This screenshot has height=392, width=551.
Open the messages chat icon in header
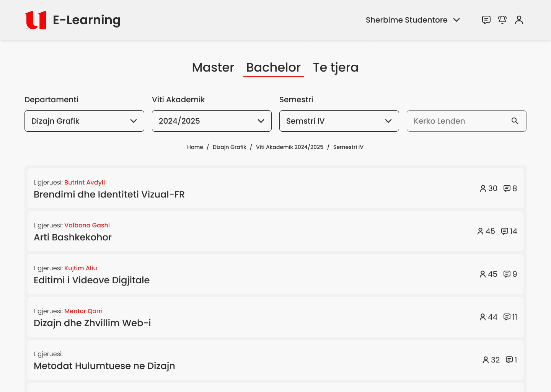pyautogui.click(x=486, y=20)
